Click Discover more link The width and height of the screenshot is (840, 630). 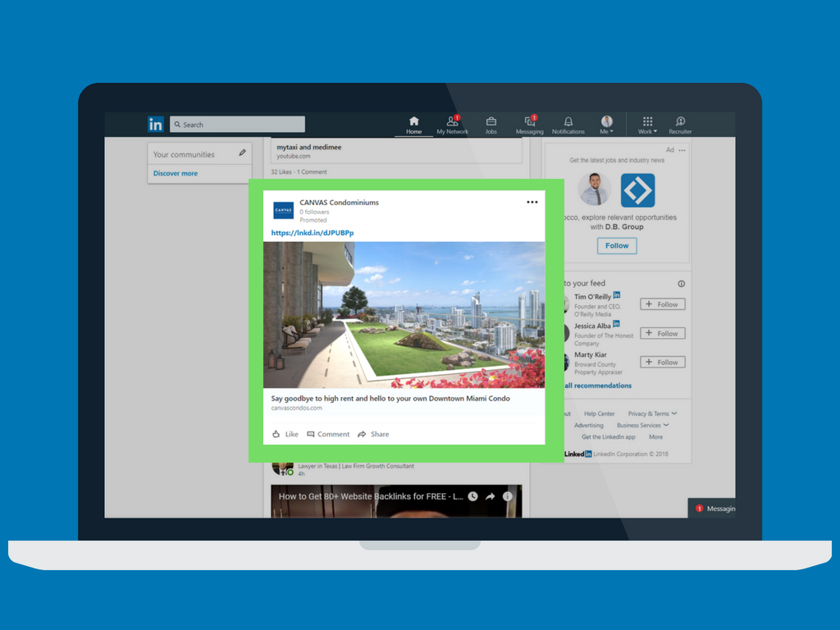pos(176,174)
